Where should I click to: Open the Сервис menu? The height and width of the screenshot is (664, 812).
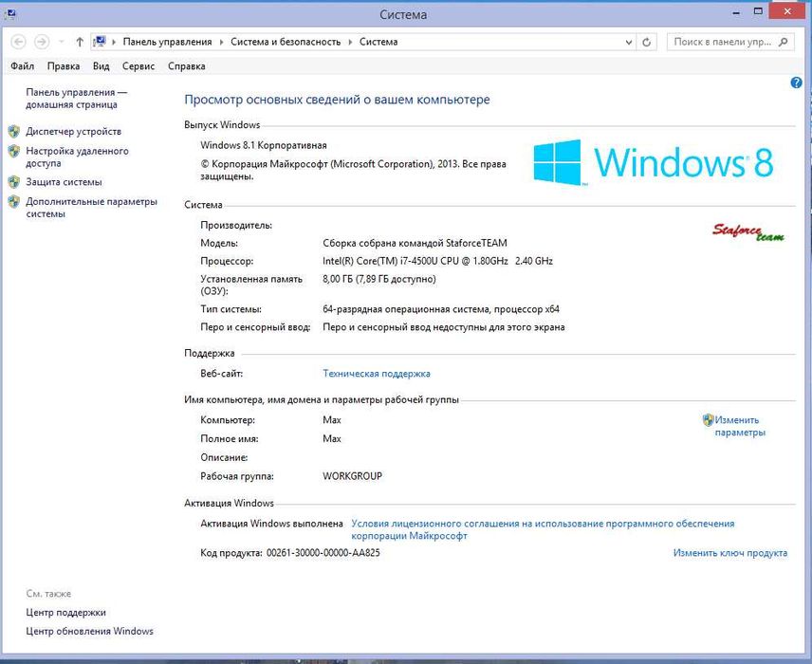138,66
